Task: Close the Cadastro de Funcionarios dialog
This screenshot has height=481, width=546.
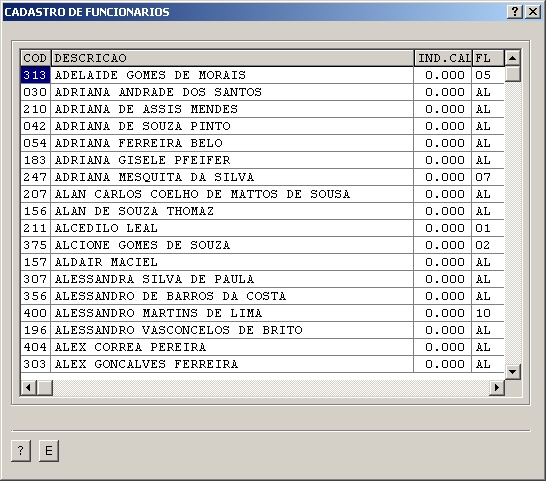Action: pos(533,12)
